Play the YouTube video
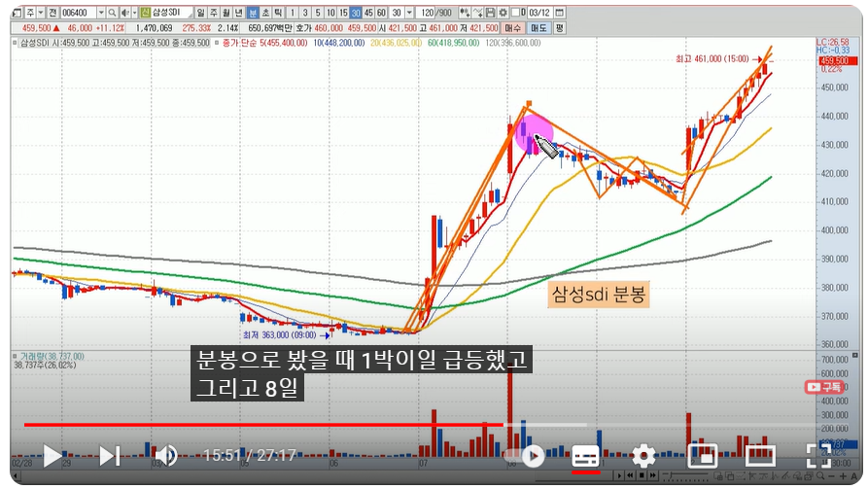 click(x=52, y=456)
